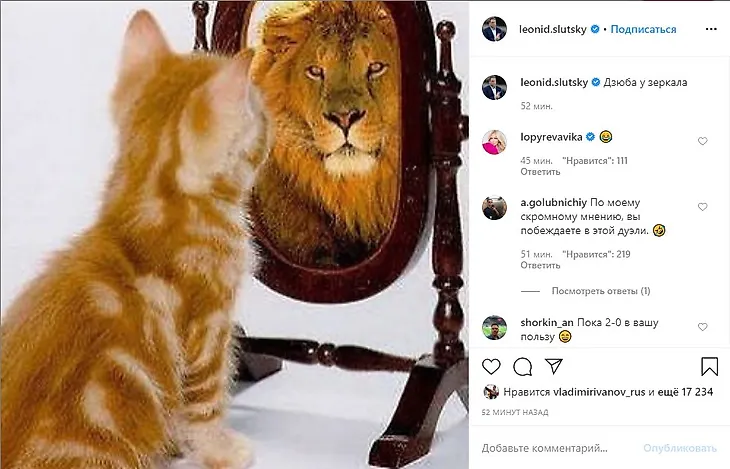The height and width of the screenshot is (469, 730).
Task: Open shorkin_an's profile avatar
Action: pyautogui.click(x=494, y=328)
